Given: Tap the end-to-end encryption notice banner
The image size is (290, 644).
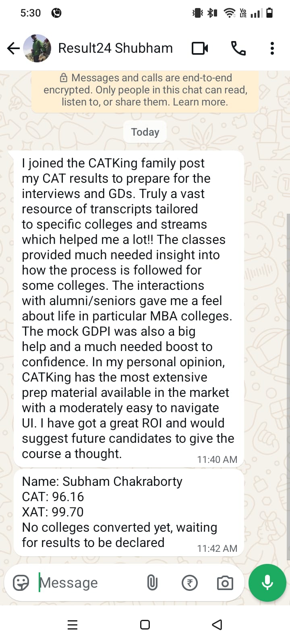Looking at the screenshot, I should point(145,90).
